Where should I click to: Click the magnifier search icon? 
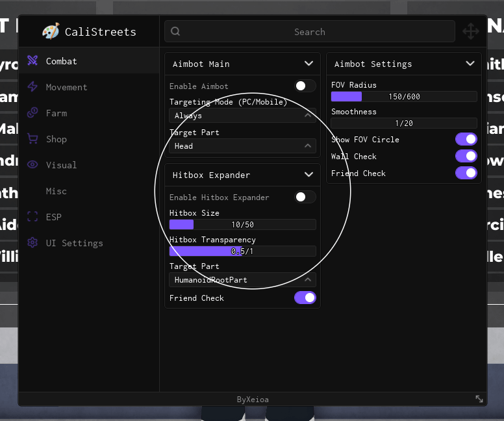(x=175, y=31)
